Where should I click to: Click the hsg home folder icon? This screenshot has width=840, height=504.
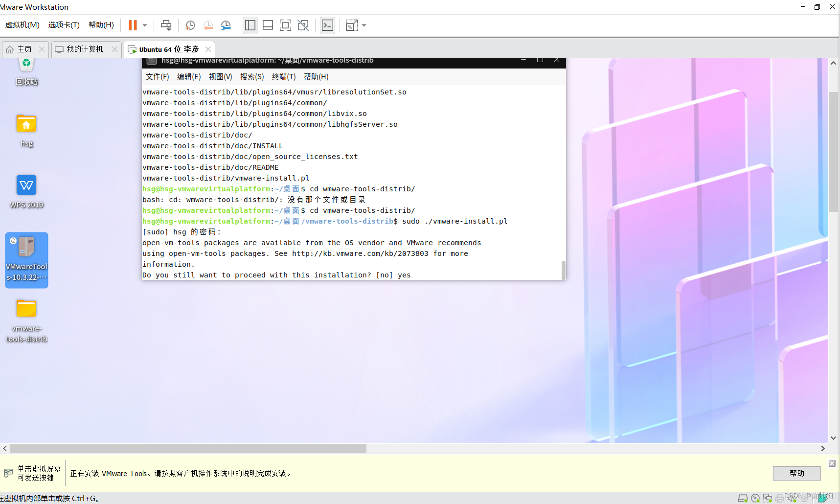(26, 131)
